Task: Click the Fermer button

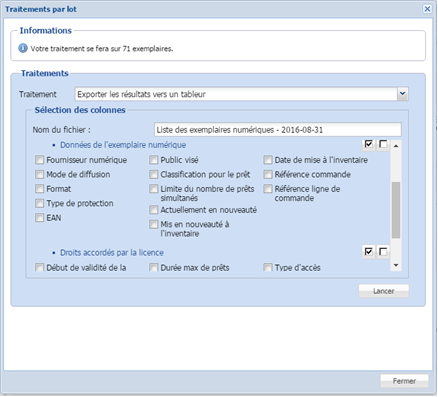Action: (x=404, y=381)
